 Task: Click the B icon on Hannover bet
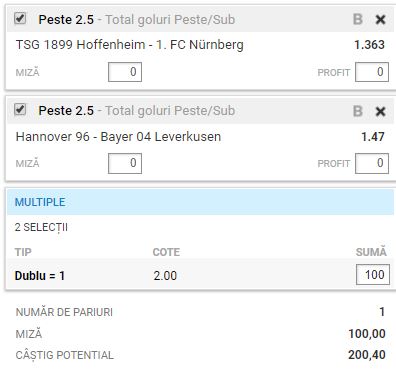pyautogui.click(x=358, y=111)
